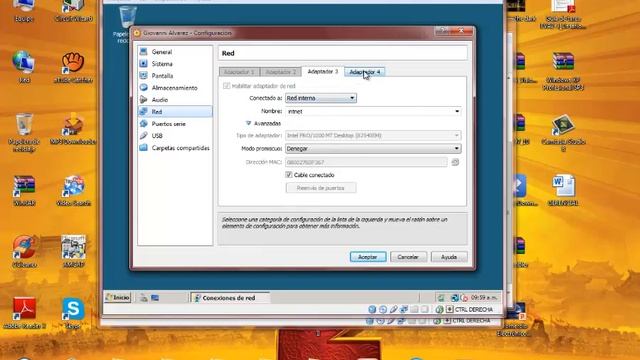Click the Dirección MAC field
Viewport: 640px width, 360px height.
point(366,162)
